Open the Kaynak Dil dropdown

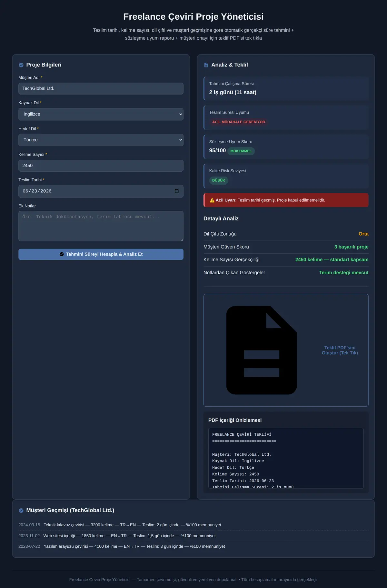[101, 114]
